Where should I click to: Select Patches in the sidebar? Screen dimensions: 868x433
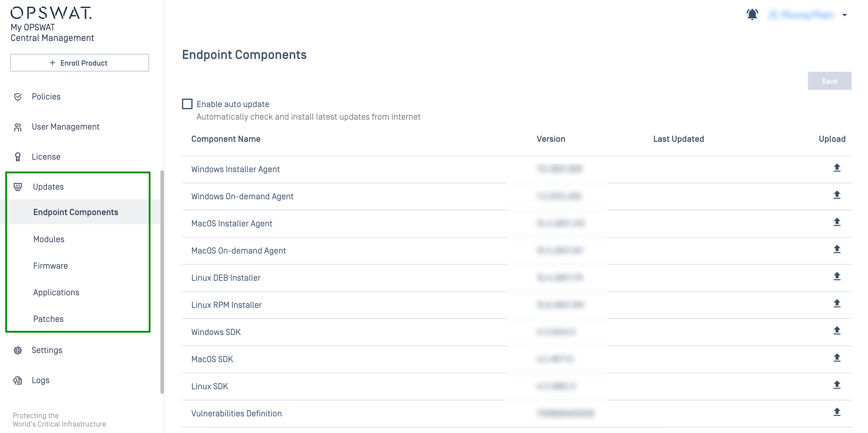(48, 319)
